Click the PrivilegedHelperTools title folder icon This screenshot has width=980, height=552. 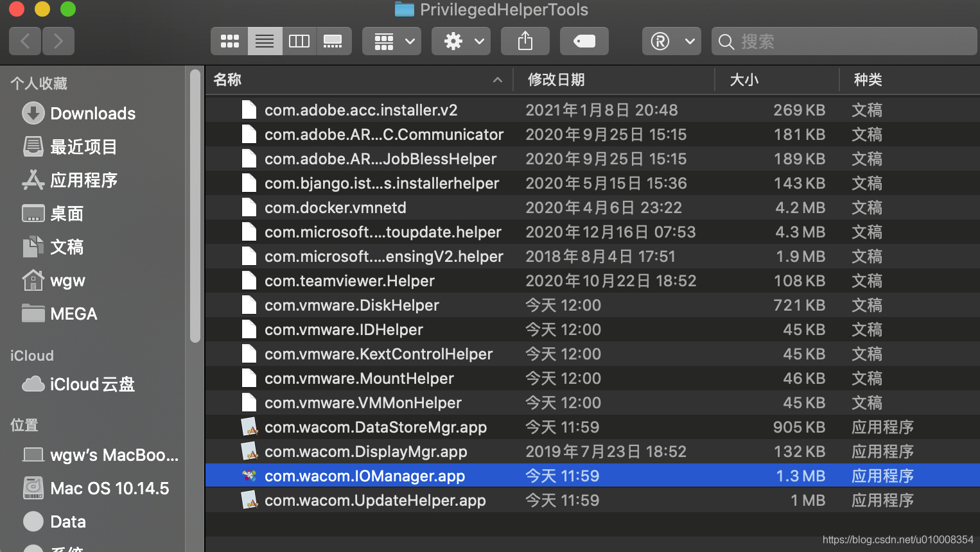[404, 10]
